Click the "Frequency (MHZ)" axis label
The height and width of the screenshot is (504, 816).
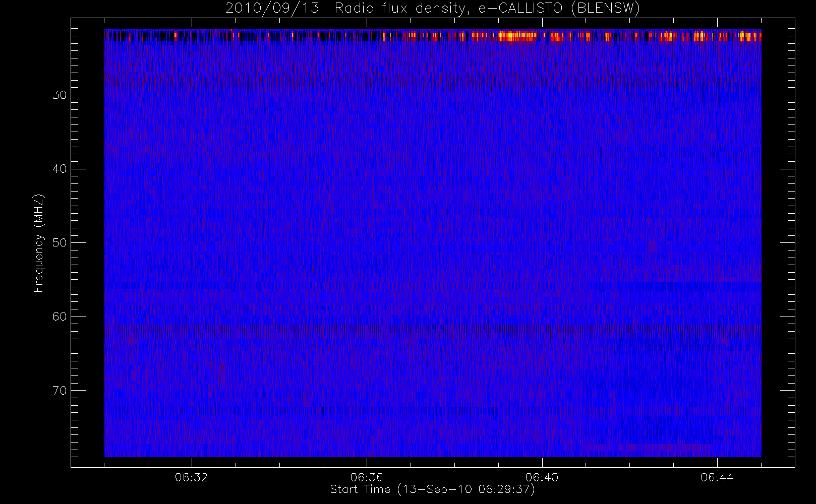click(x=38, y=243)
